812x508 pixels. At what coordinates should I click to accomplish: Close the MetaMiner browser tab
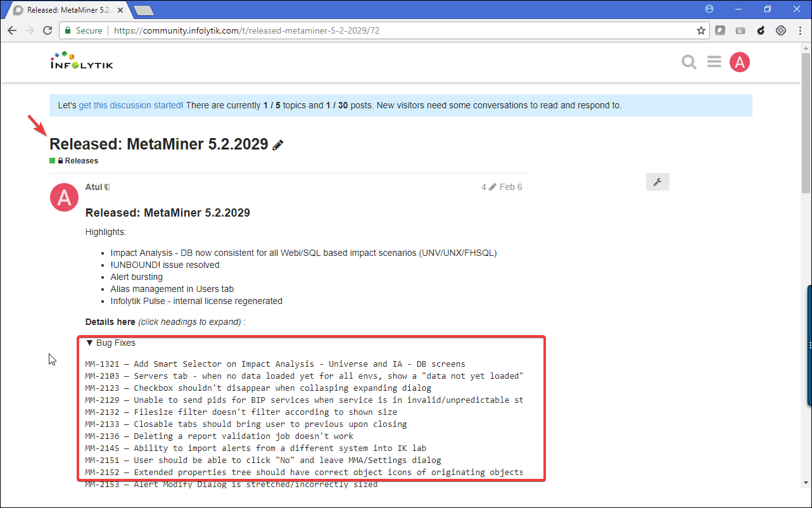[121, 10]
